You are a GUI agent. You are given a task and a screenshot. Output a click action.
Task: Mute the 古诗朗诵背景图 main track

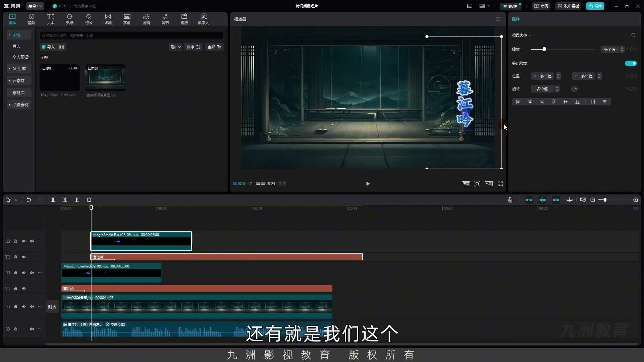[32, 306]
